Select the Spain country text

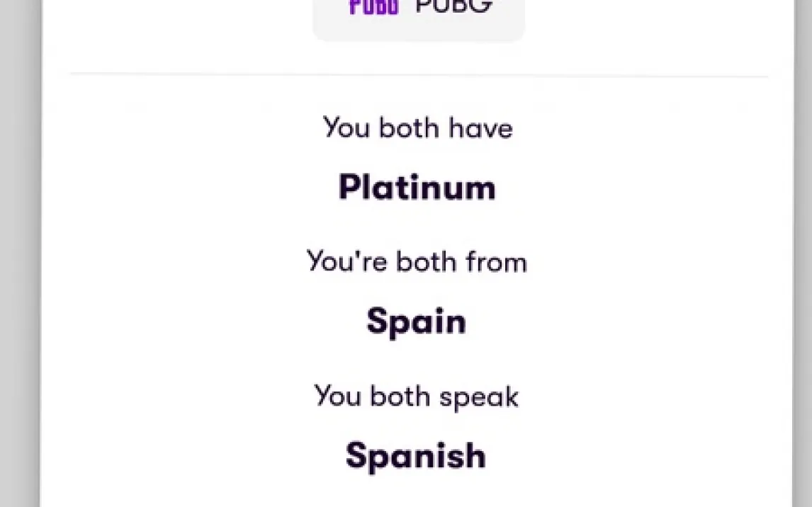417,321
